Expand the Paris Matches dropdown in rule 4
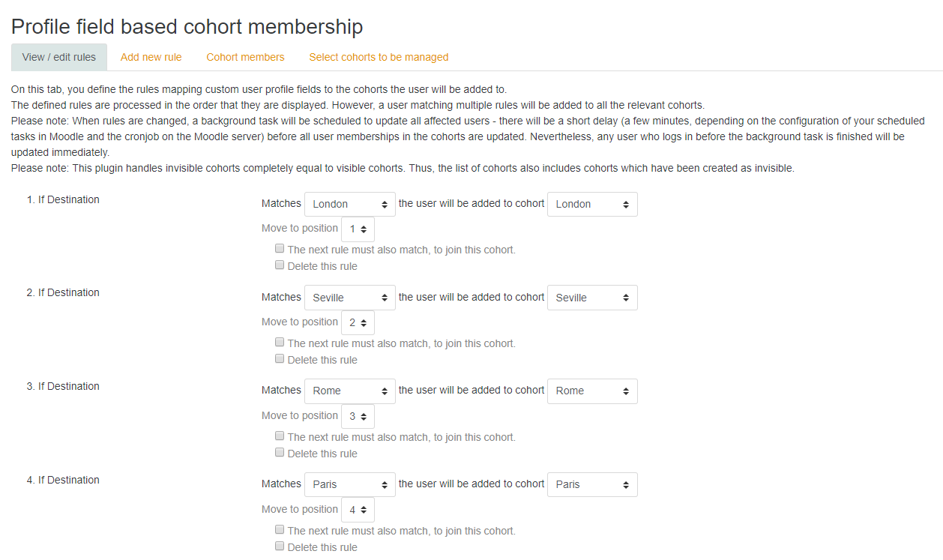This screenshot has height=560, width=943. (x=350, y=484)
